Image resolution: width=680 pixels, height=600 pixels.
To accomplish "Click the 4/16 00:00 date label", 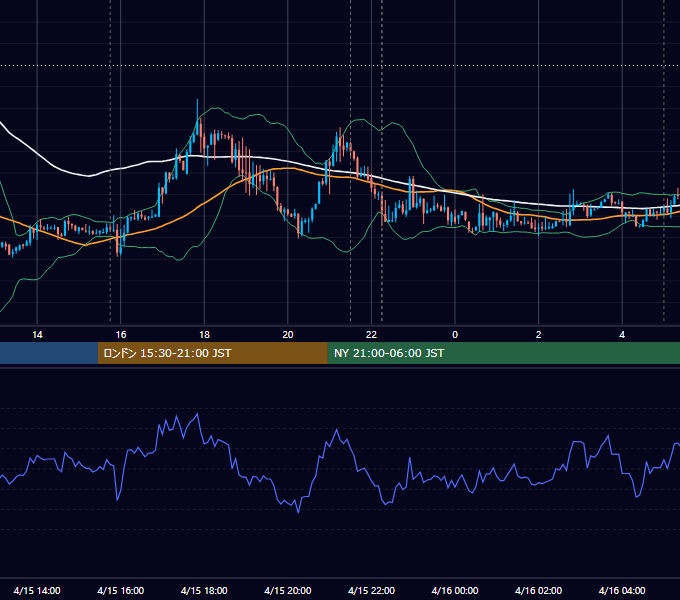I will pos(455,590).
